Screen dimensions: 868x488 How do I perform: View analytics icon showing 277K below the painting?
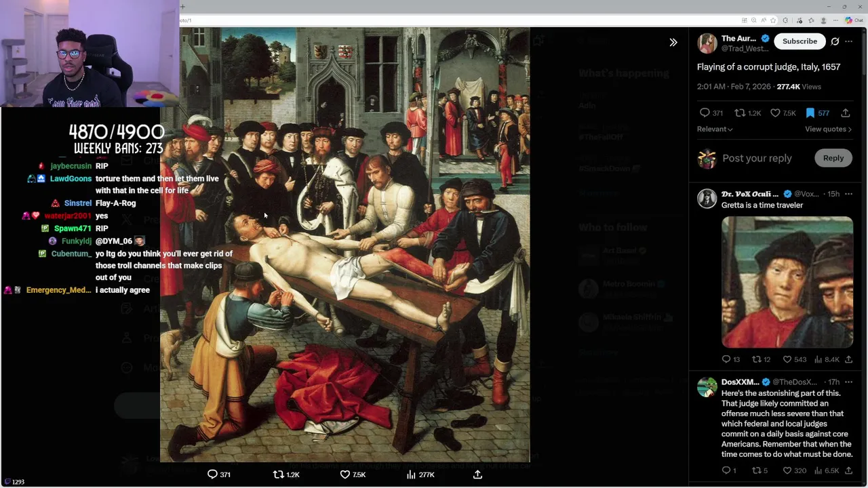point(411,474)
